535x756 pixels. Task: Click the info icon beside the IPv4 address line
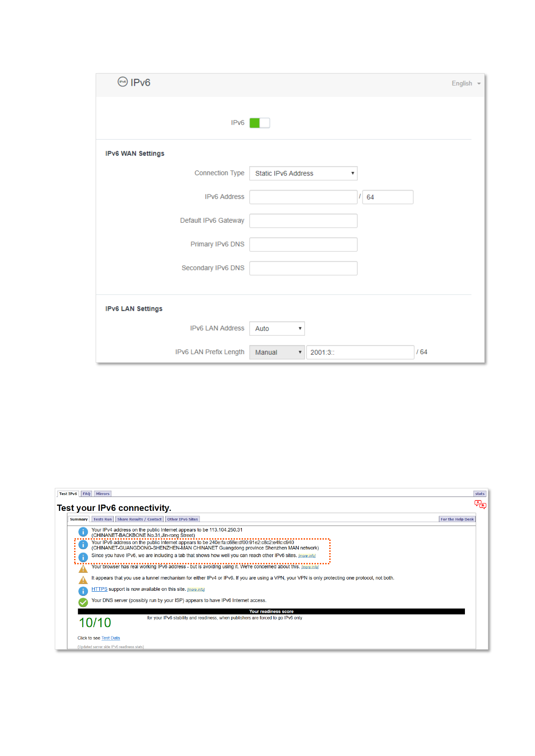click(x=83, y=532)
